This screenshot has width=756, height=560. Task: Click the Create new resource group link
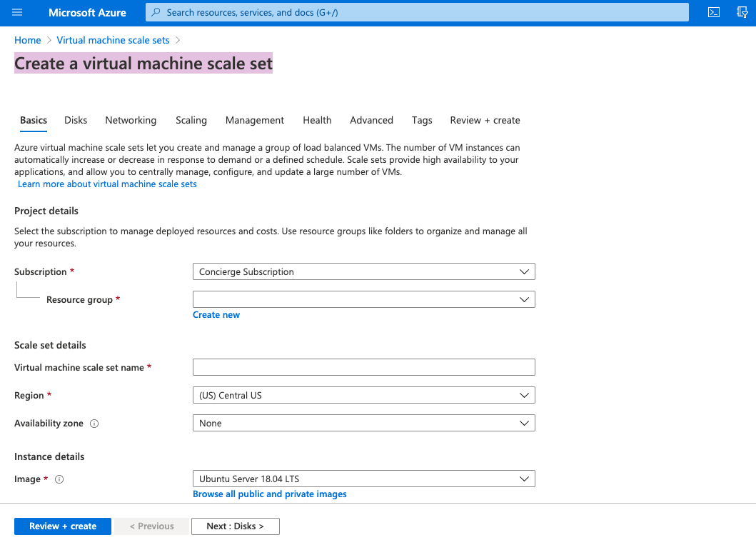point(216,315)
